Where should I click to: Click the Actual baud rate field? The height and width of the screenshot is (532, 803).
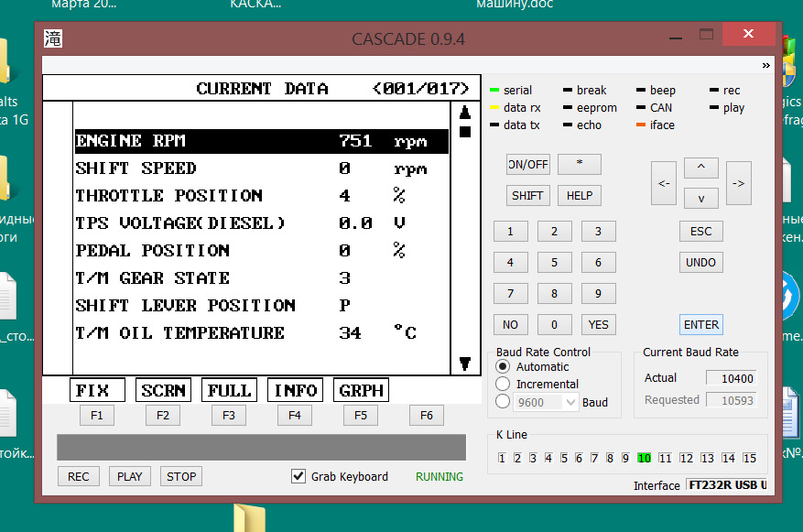tap(732, 378)
